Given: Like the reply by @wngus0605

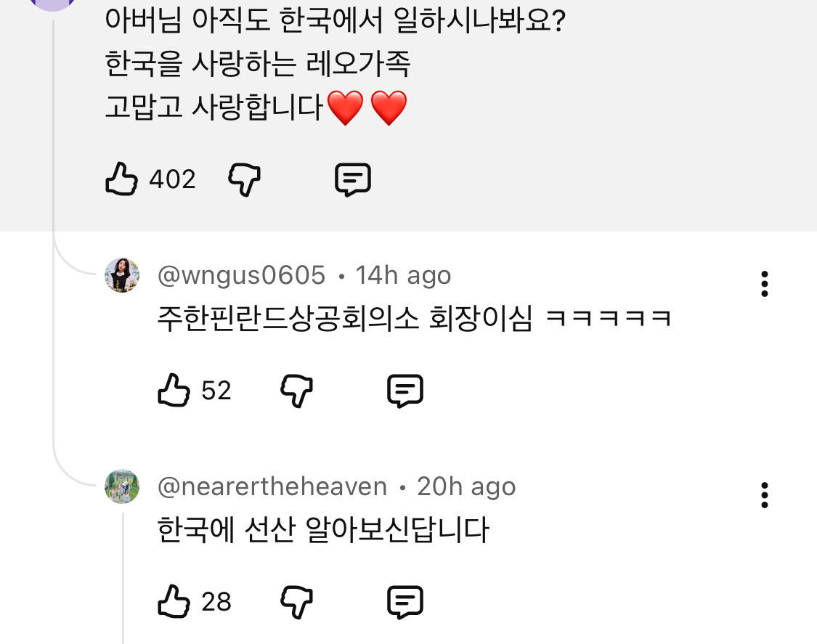Looking at the screenshot, I should click(174, 391).
